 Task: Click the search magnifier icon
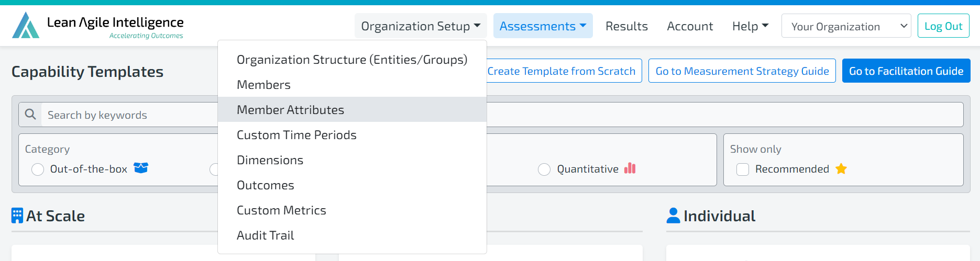point(30,114)
